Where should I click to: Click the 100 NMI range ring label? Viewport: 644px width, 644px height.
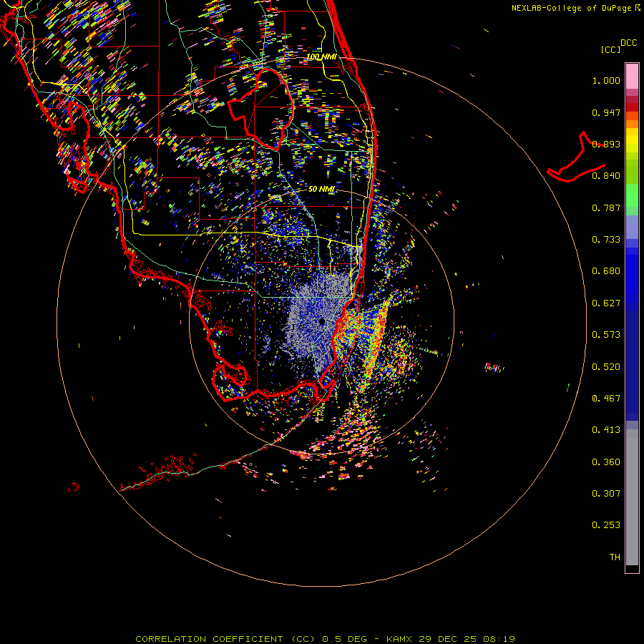[x=321, y=57]
